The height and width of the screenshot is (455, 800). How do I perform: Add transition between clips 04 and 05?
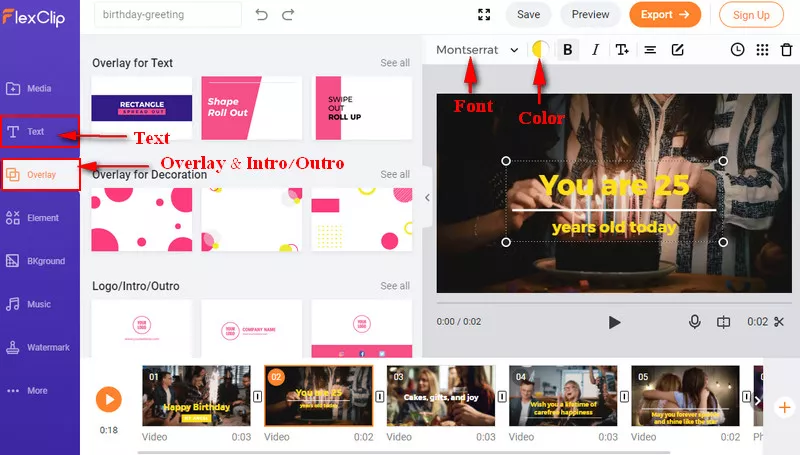coord(624,396)
